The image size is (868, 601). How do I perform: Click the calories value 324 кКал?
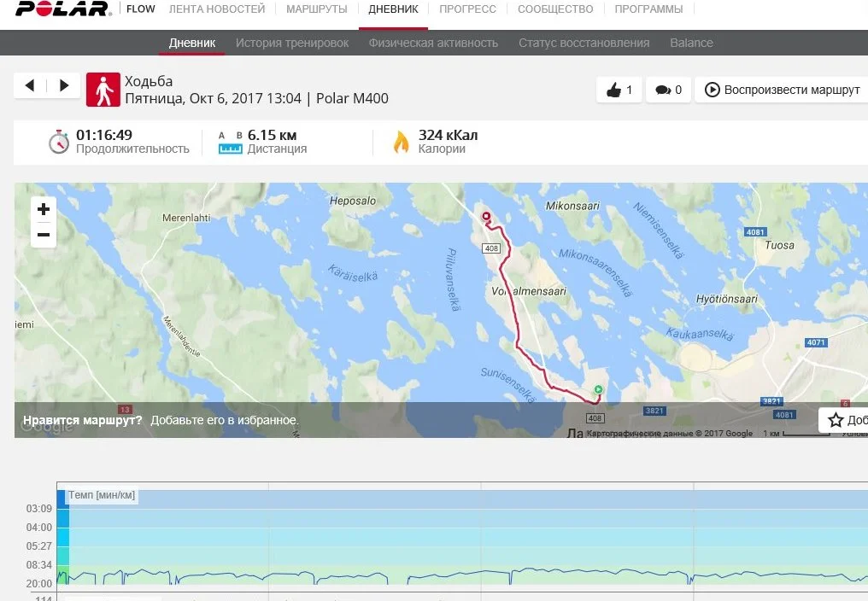pos(448,135)
